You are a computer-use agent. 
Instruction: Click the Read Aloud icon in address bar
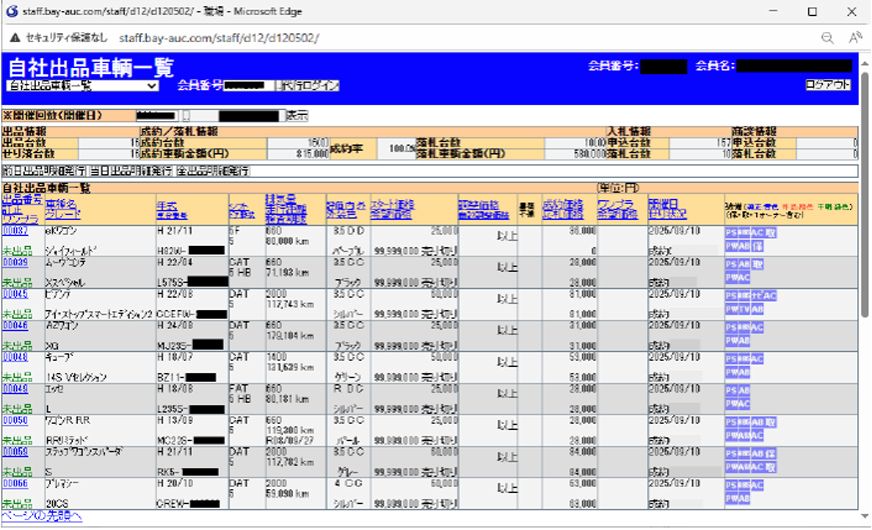[x=855, y=38]
